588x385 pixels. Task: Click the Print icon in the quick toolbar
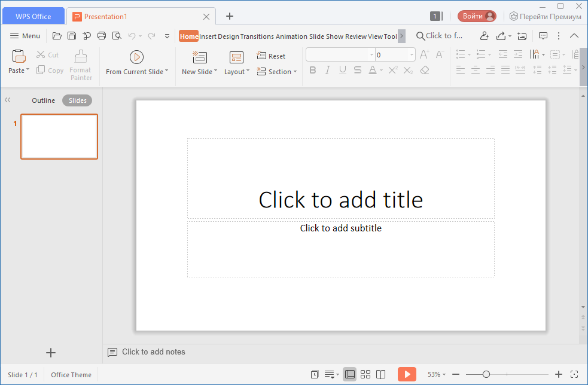(102, 36)
